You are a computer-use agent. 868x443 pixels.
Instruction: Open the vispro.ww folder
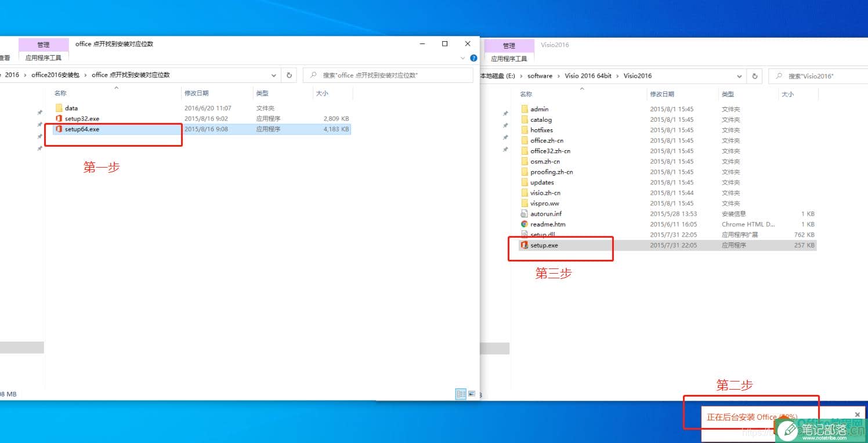click(540, 204)
